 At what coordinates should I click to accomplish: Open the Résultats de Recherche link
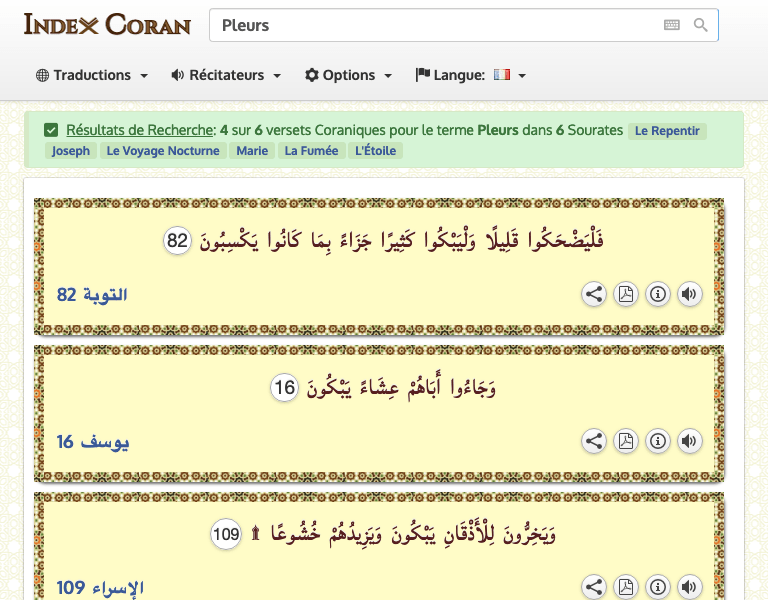coord(140,130)
